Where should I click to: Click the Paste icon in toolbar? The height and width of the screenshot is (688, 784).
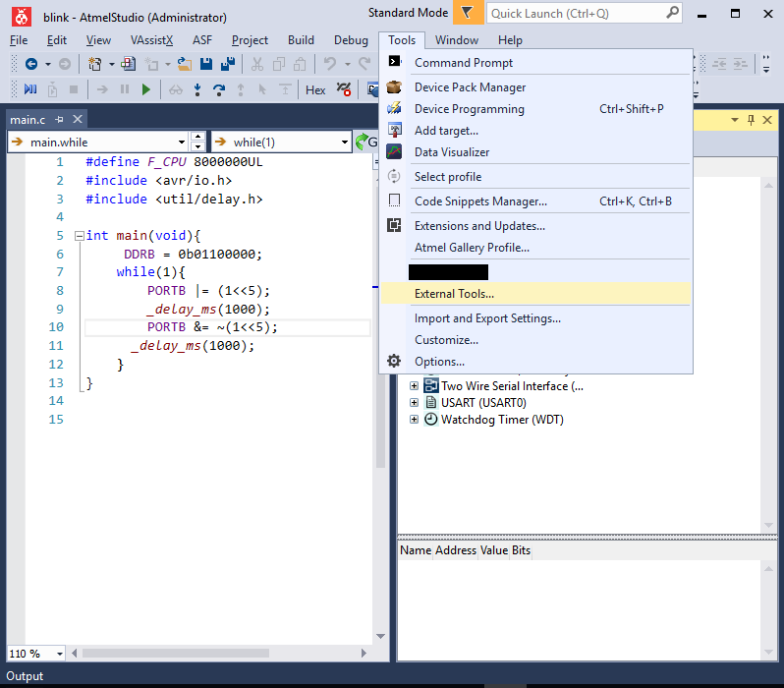(300, 64)
